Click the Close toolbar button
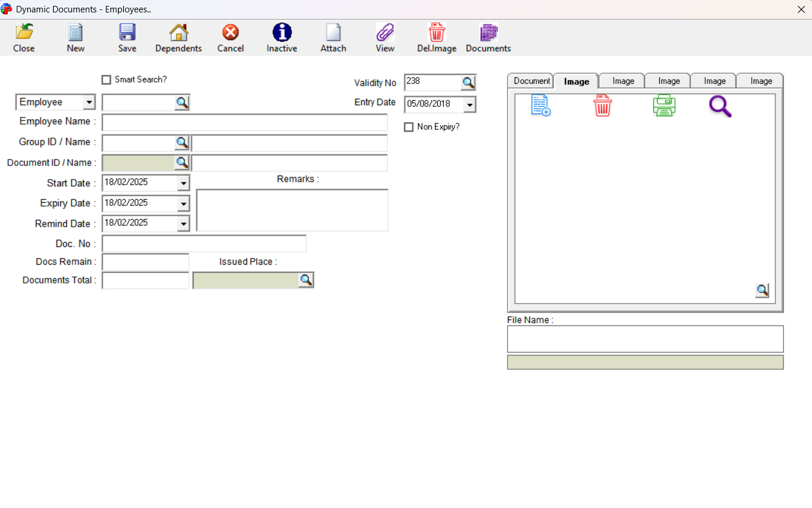 (24, 37)
